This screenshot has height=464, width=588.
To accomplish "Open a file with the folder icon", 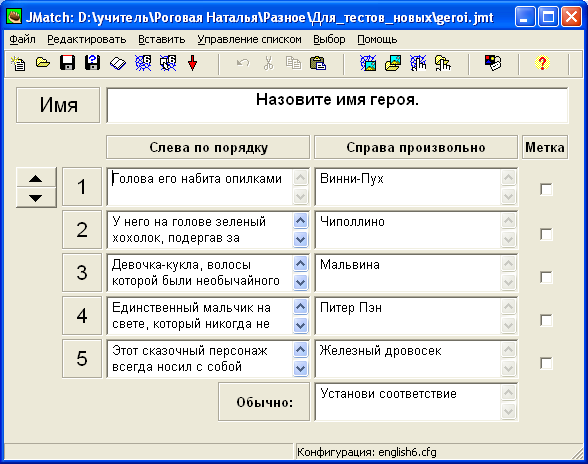I will (x=43, y=63).
